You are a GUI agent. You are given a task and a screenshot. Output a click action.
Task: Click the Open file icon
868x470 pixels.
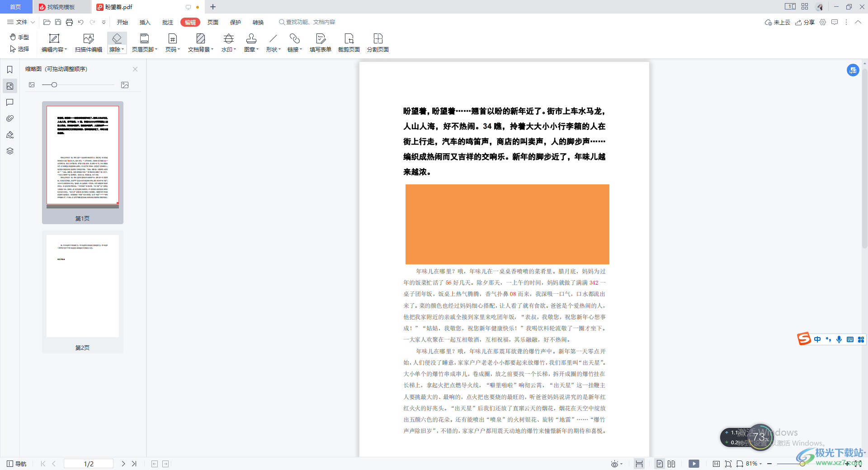(47, 22)
